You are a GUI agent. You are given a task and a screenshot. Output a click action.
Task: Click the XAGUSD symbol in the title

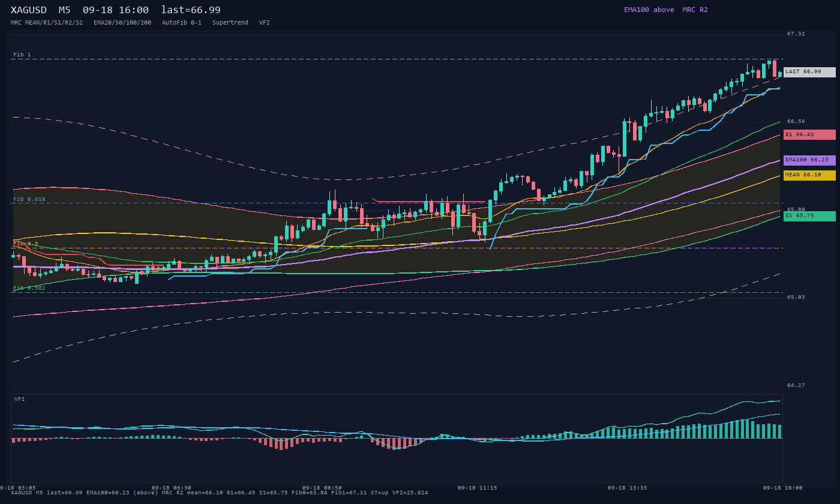[29, 10]
